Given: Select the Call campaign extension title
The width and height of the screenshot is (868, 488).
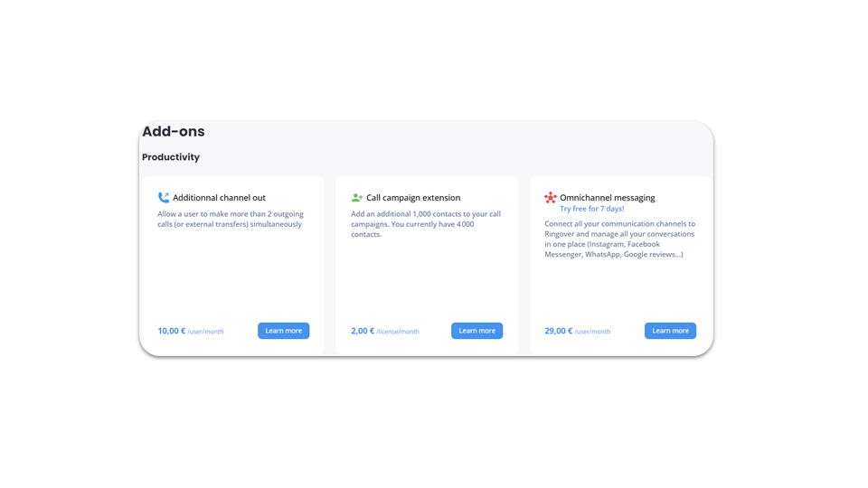Looking at the screenshot, I should coord(413,198).
